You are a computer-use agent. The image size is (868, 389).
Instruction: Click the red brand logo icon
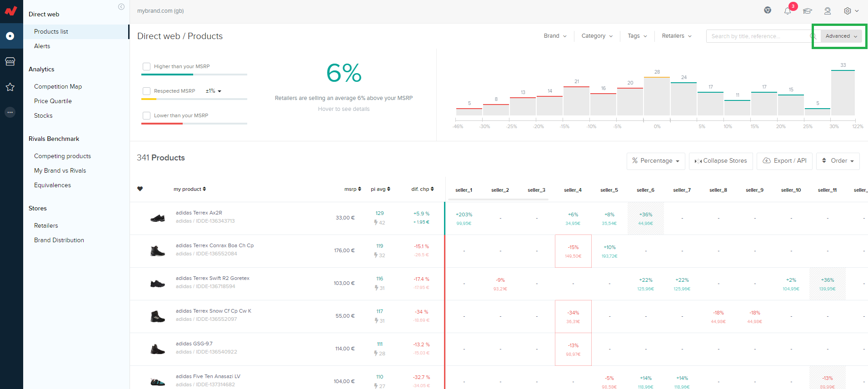(x=11, y=11)
